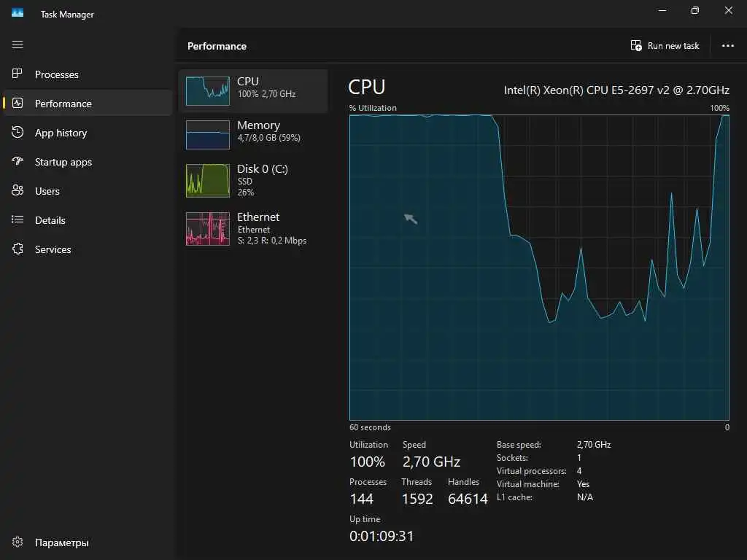
Task: Click the Services puzzle icon
Action: [x=18, y=249]
